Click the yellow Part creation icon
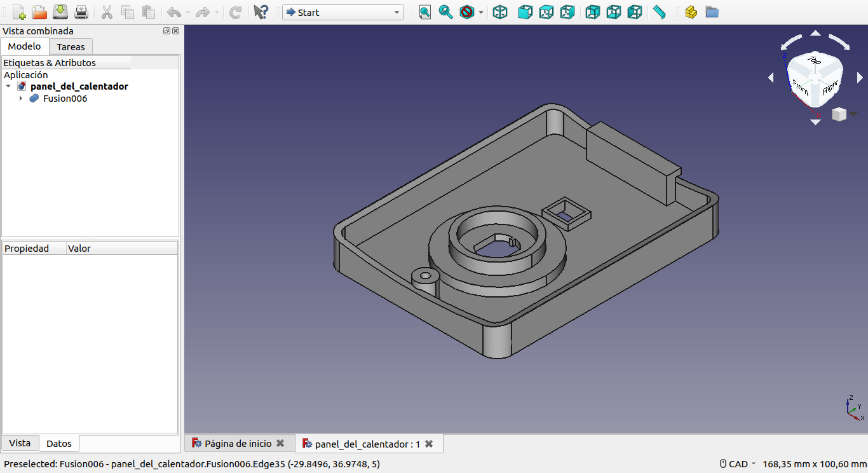Image resolution: width=868 pixels, height=473 pixels. [x=691, y=12]
